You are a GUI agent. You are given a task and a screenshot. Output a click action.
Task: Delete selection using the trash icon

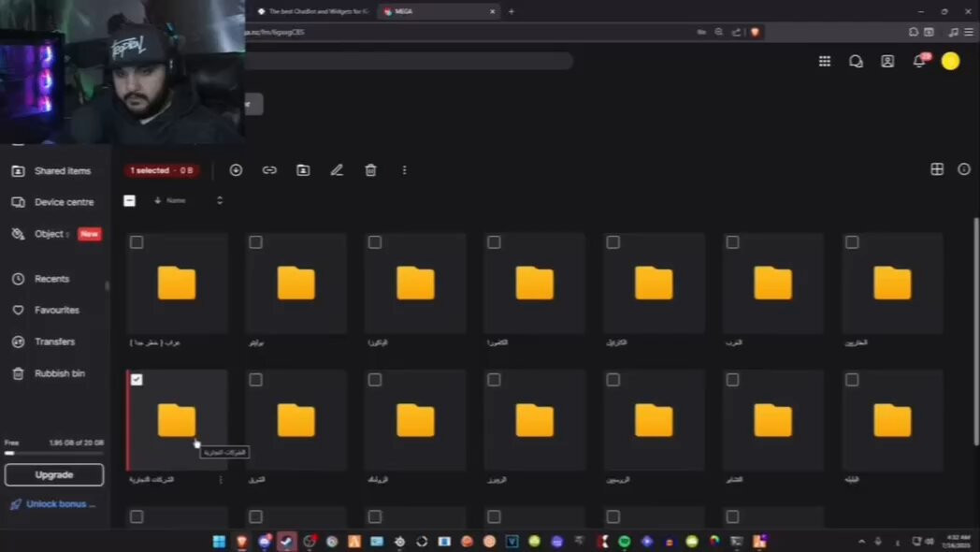click(x=370, y=170)
